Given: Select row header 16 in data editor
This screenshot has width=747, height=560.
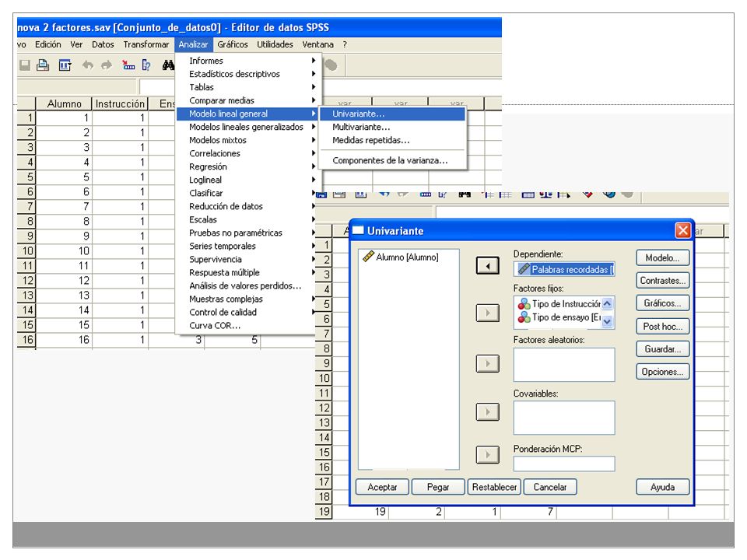Looking at the screenshot, I should (x=27, y=340).
